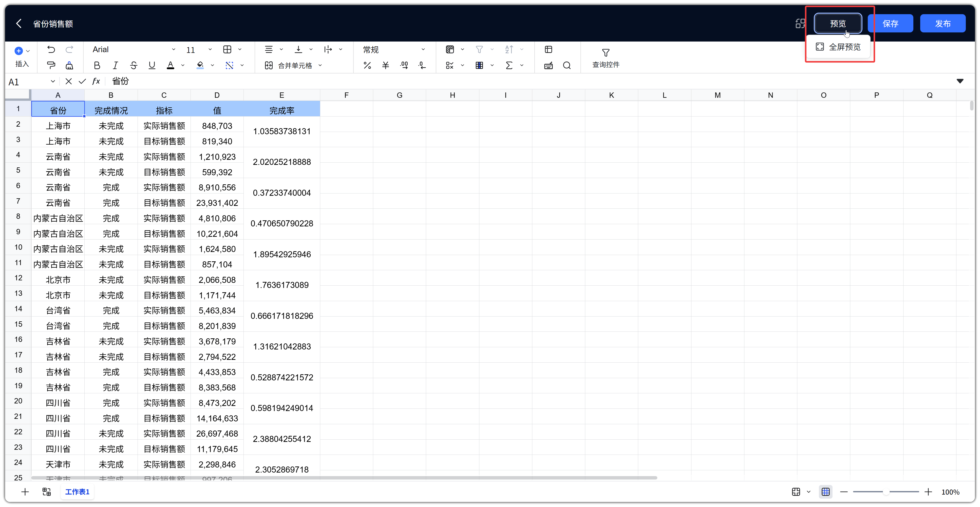Image resolution: width=980 pixels, height=507 pixels.
Task: Click the layout icon left of Preview
Action: (x=800, y=24)
